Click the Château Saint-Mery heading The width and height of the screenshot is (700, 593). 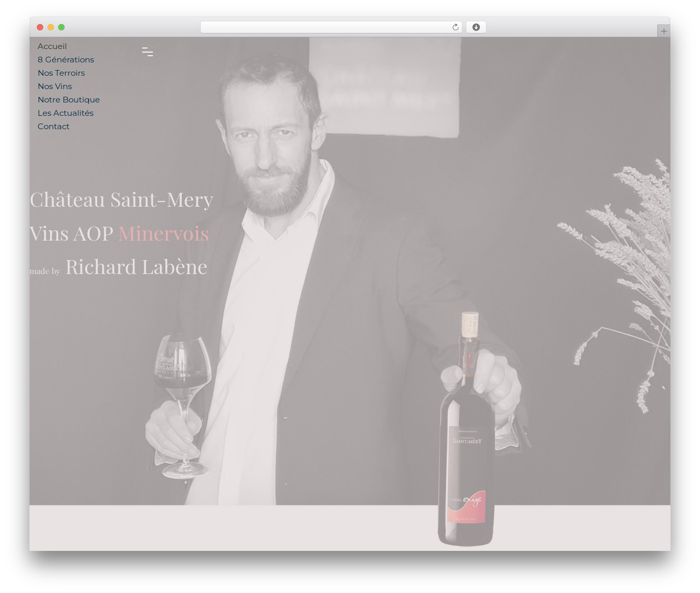tap(121, 200)
